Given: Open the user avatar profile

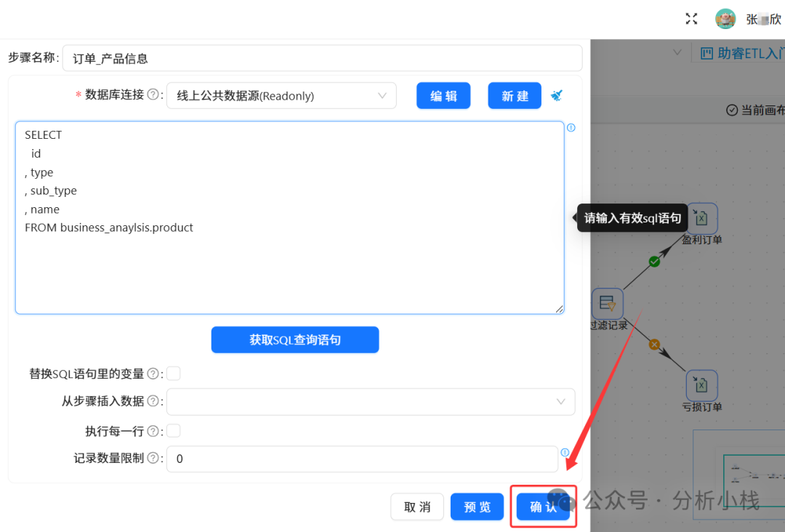Looking at the screenshot, I should pyautogui.click(x=725, y=19).
